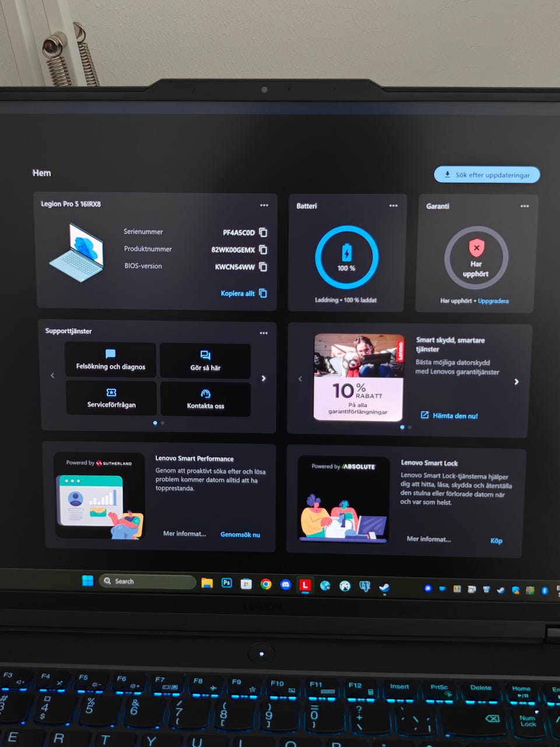Viewport: 560px width, 747px height.
Task: Open Photoshop from the taskbar
Action: (226, 583)
